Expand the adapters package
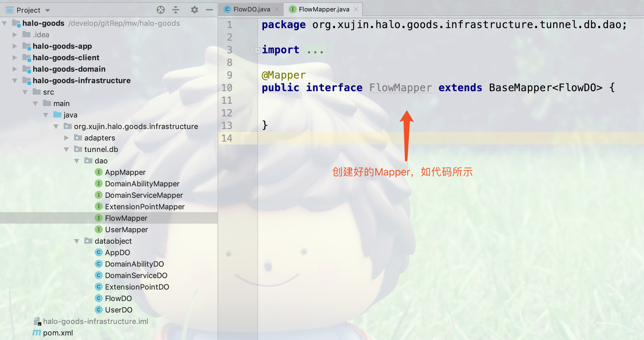 [67, 138]
